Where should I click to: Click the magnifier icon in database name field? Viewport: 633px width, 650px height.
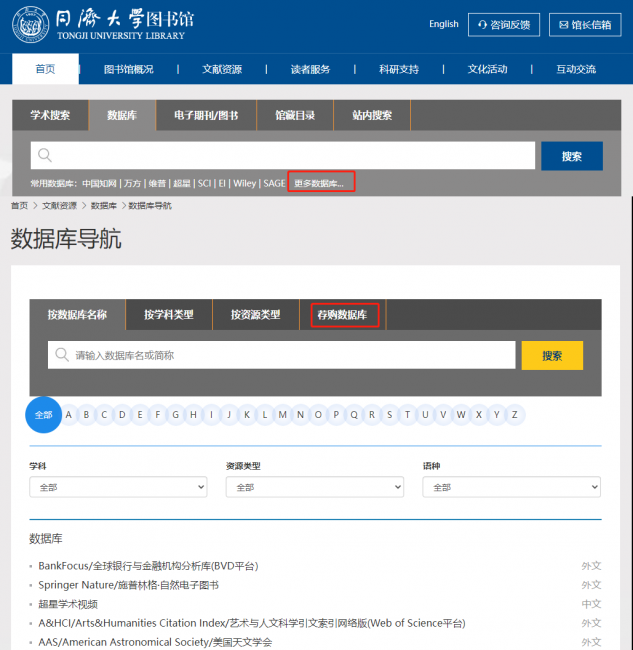point(62,355)
